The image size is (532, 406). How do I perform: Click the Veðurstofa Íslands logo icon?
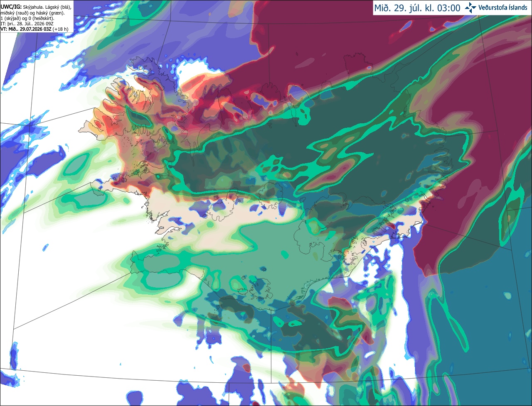470,7
